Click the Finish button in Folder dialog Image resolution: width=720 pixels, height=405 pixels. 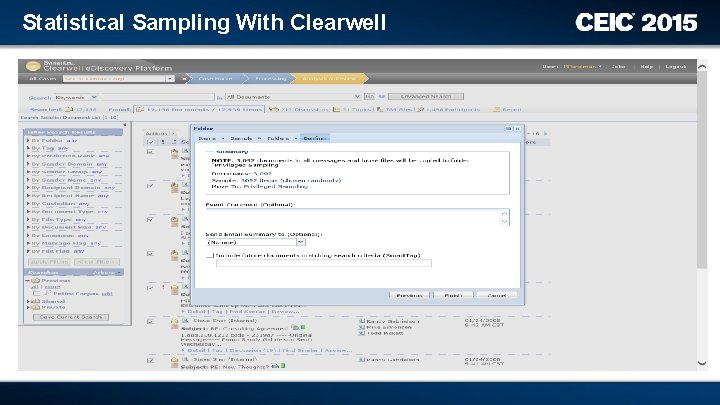453,295
